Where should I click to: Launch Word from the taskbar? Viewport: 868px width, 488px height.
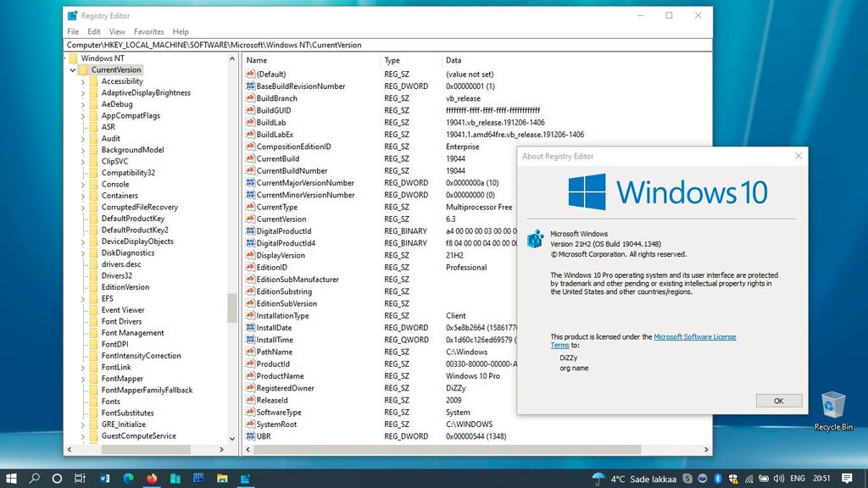pos(104,478)
